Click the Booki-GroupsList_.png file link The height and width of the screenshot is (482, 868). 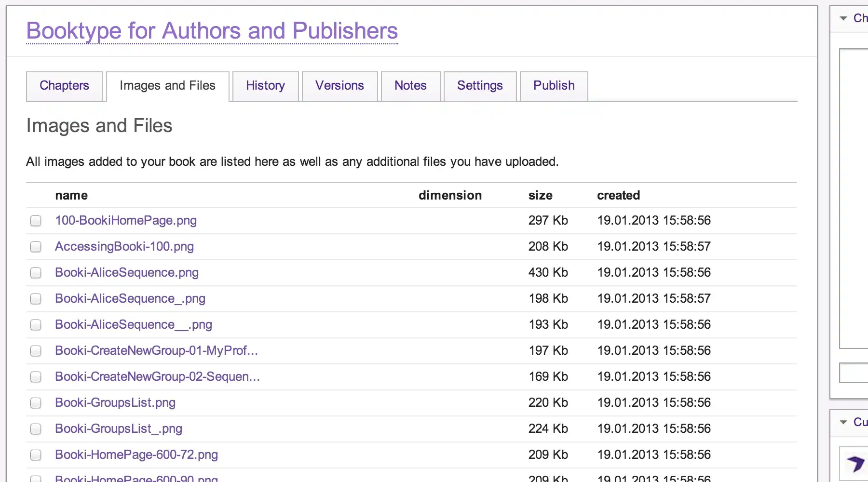119,429
